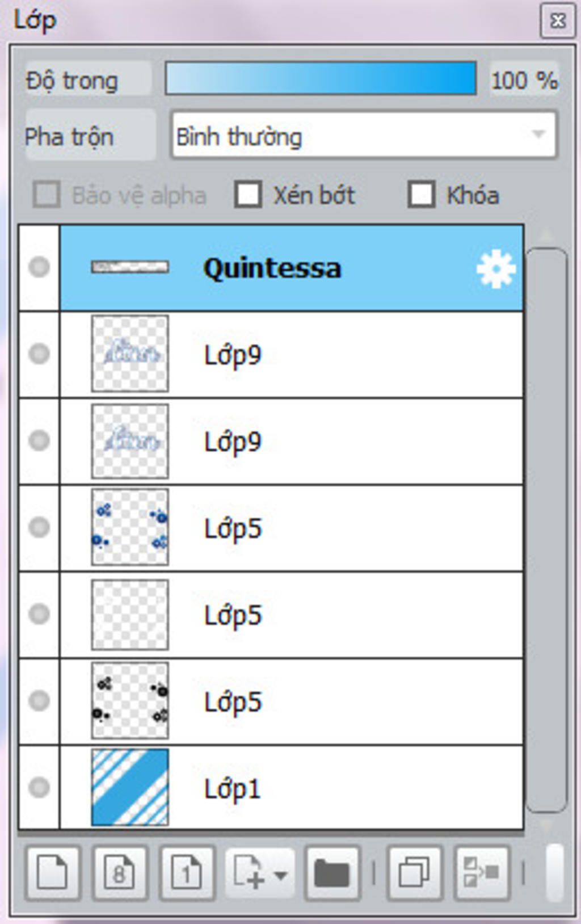
Task: Expand the add-layer options dropdown arrow
Action: tap(280, 875)
